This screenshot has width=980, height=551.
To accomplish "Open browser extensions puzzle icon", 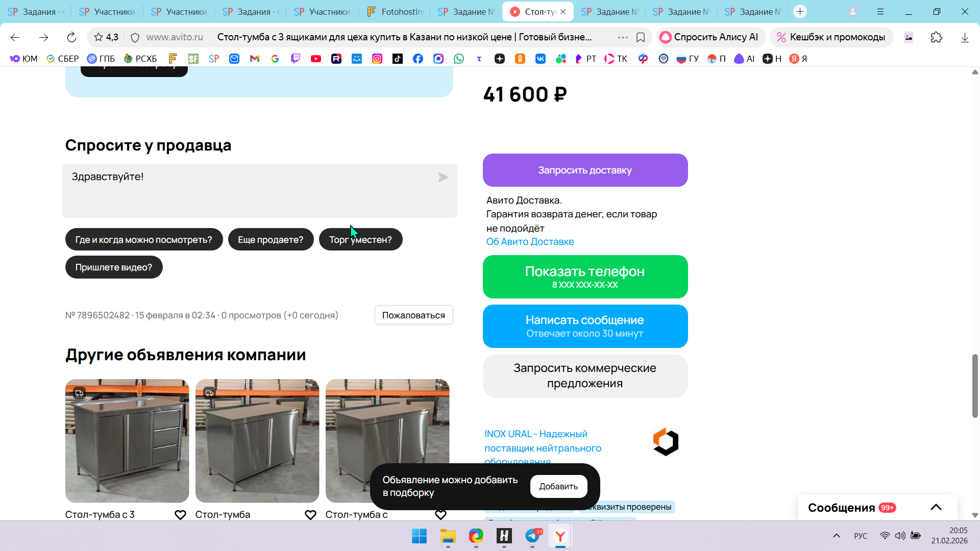I will click(x=936, y=37).
